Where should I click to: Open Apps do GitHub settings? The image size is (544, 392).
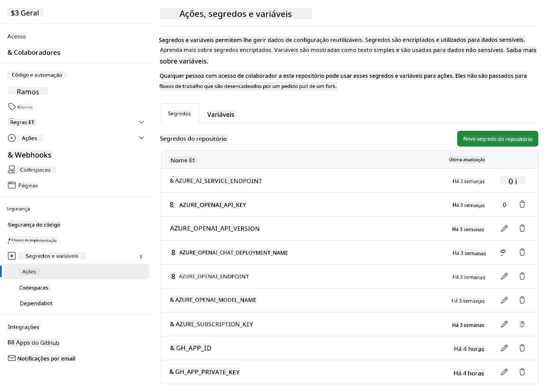33,343
